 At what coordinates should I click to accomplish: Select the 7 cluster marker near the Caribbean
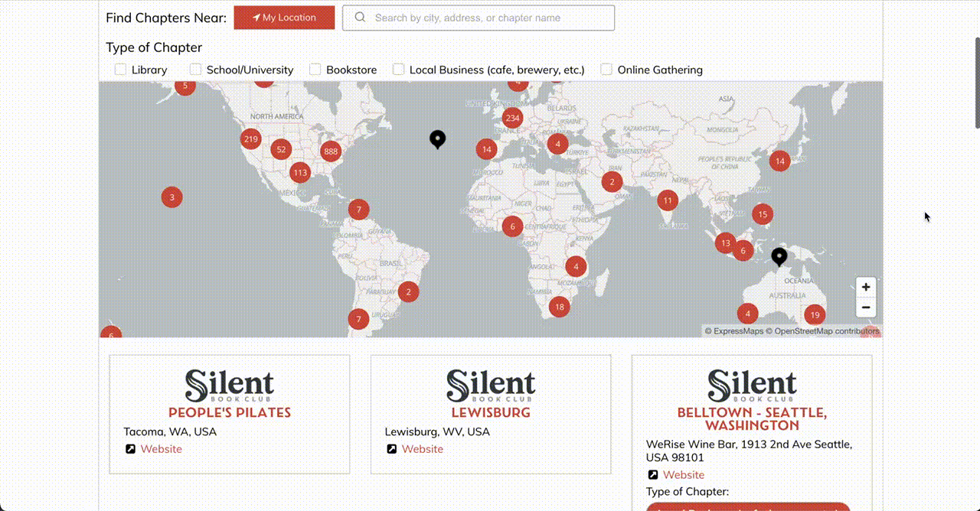[359, 209]
